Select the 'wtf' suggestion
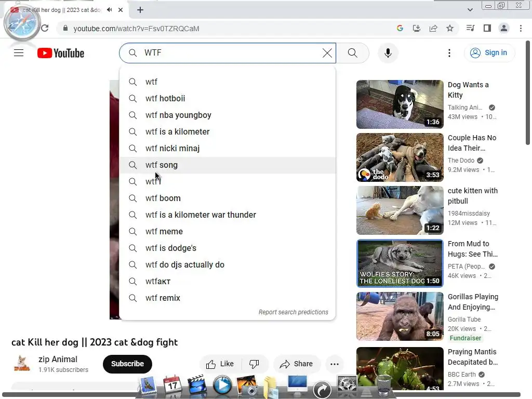532x399 pixels. [228, 82]
